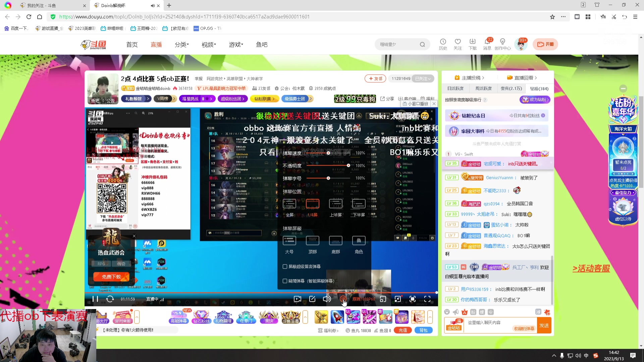Send the blue rocket gift
The width and height of the screenshot is (644, 362).
(x=337, y=317)
